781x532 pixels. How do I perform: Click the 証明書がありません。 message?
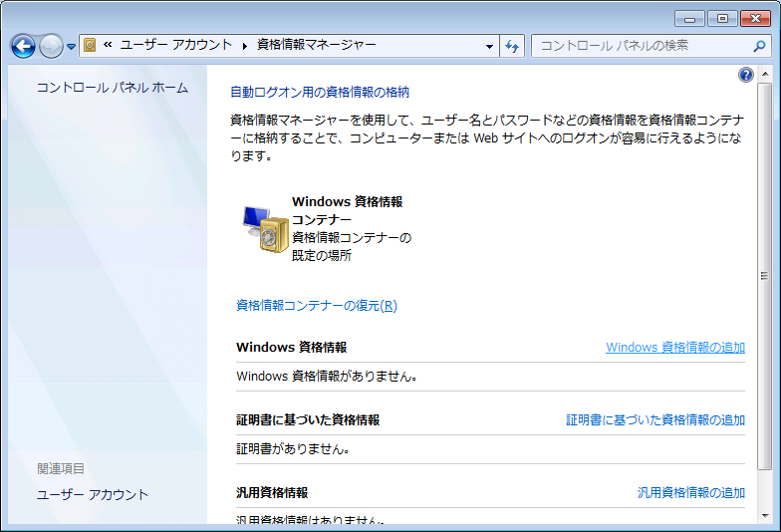293,448
